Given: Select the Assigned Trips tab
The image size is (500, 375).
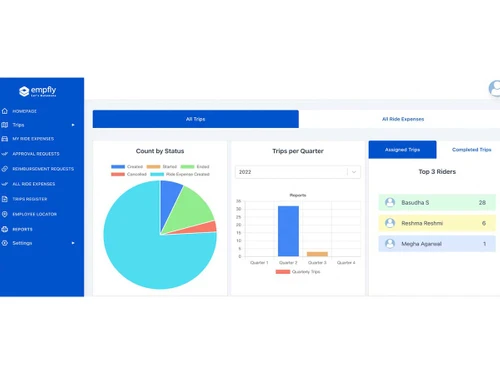Looking at the screenshot, I should coord(402,150).
